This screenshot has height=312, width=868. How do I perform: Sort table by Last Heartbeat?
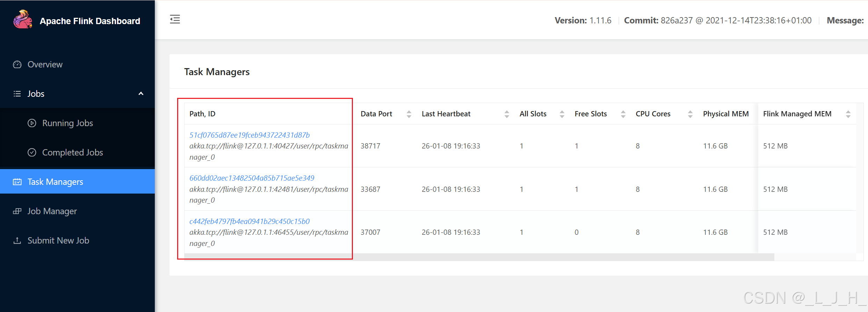pos(507,114)
